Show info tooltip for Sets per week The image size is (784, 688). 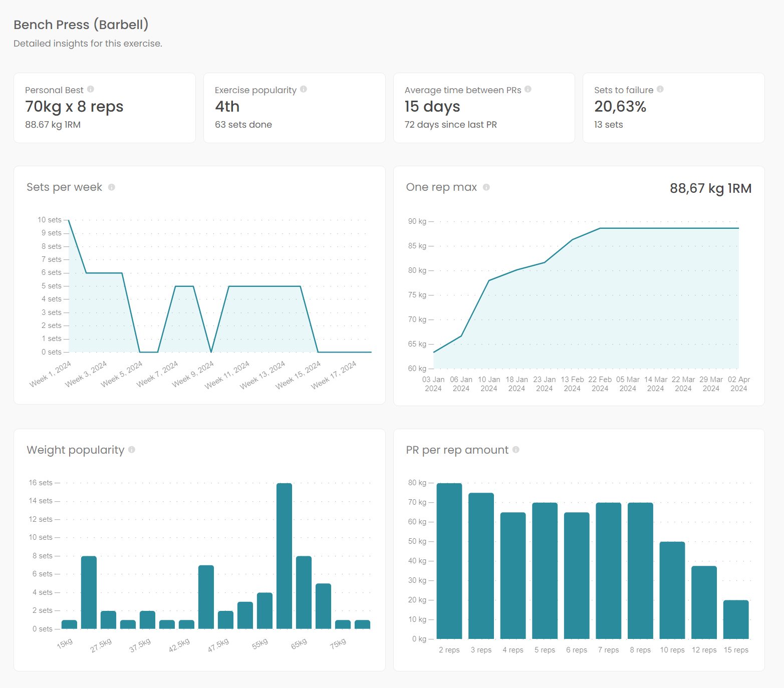(x=112, y=187)
